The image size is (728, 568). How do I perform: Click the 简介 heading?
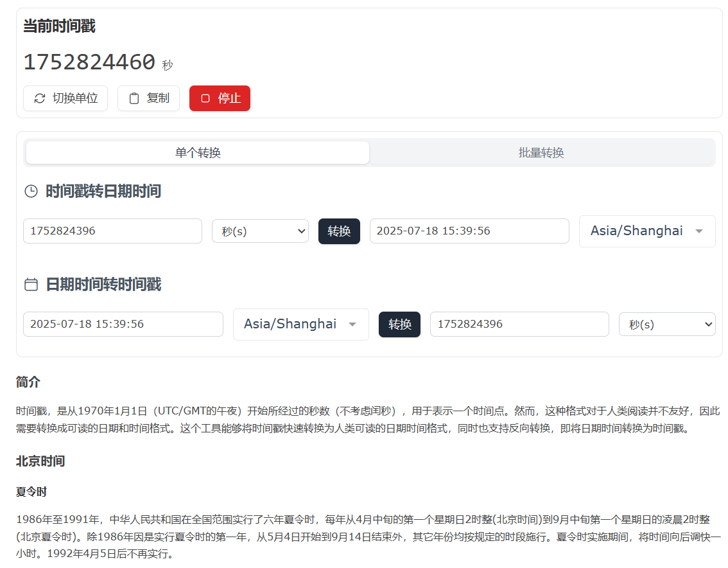click(28, 382)
